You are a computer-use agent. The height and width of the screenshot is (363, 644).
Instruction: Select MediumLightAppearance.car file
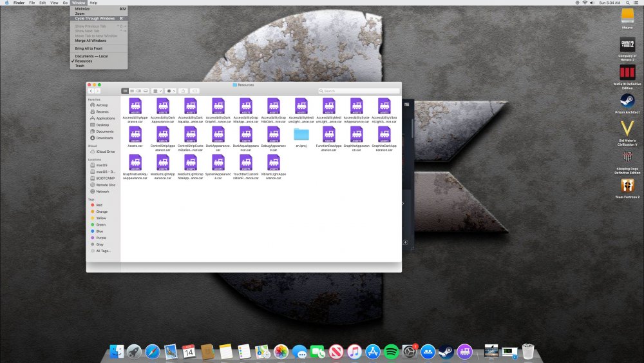point(163,162)
